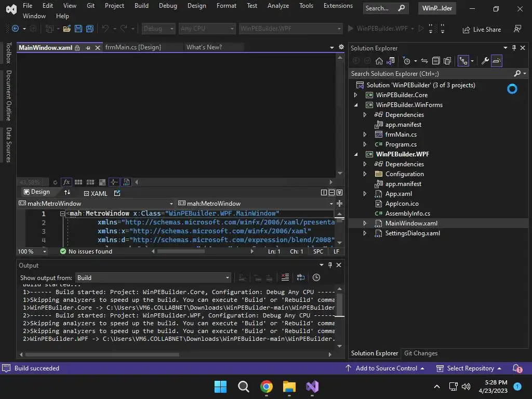Collapse WinPEBuilder.WinForms project node

pyautogui.click(x=355, y=105)
